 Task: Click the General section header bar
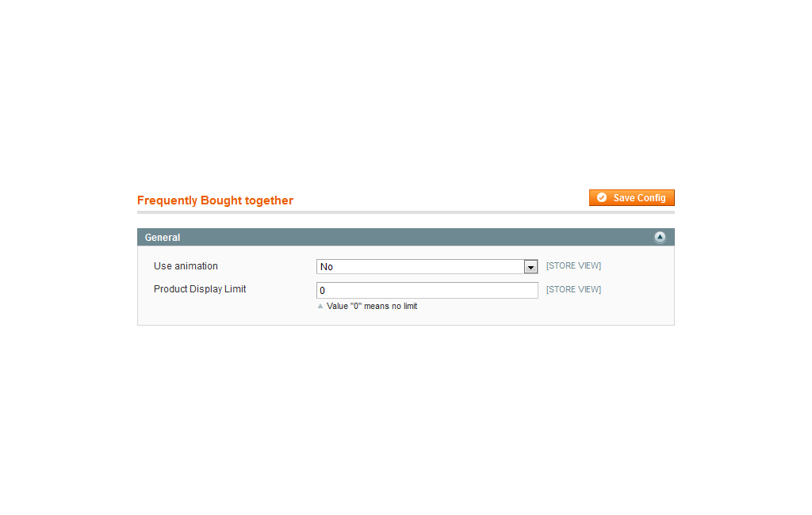coord(405,237)
